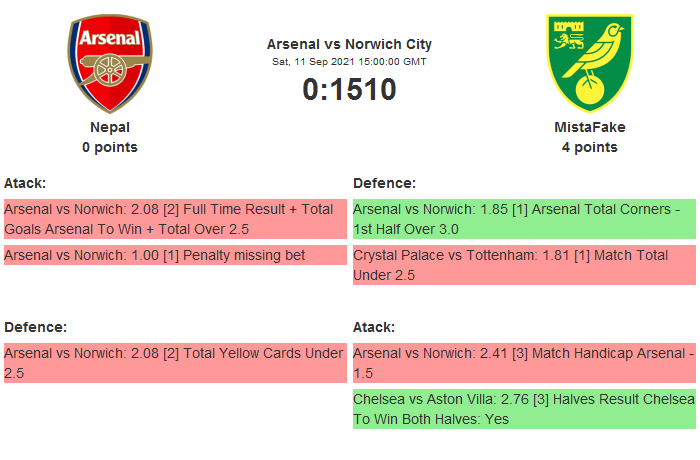Click MistaFake's Defence section header
Image resolution: width=700 pixels, height=460 pixels.
385,183
